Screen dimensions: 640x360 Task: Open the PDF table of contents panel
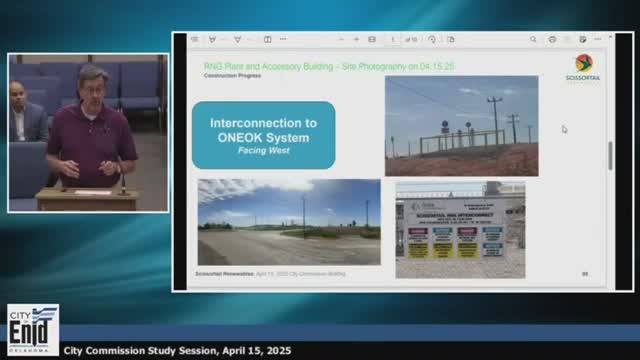(195, 39)
